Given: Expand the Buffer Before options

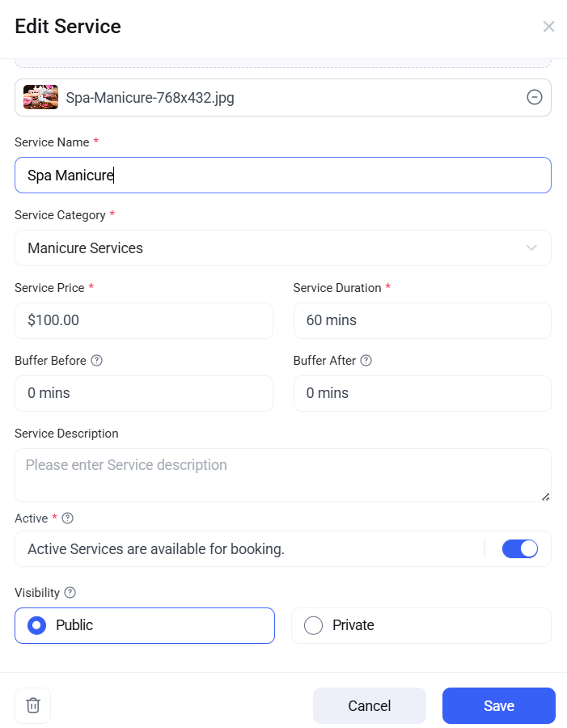Looking at the screenshot, I should pos(143,393).
